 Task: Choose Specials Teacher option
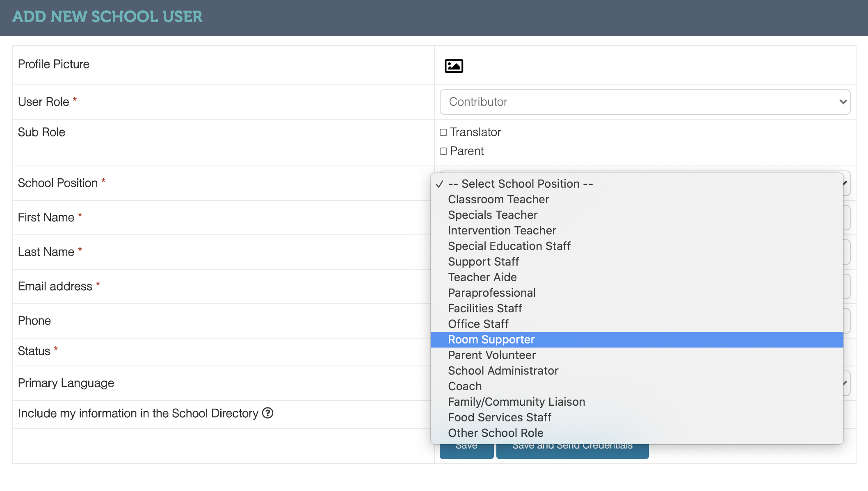[x=492, y=215]
